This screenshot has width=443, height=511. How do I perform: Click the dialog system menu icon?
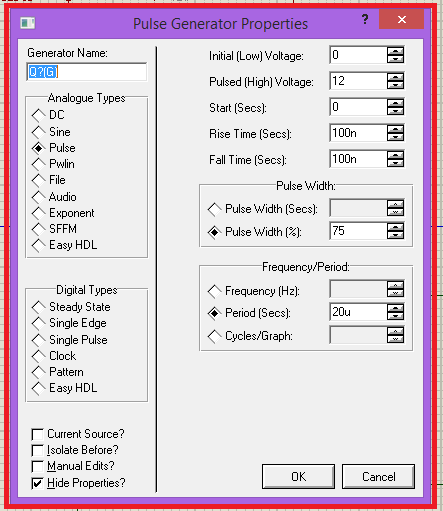coord(27,23)
